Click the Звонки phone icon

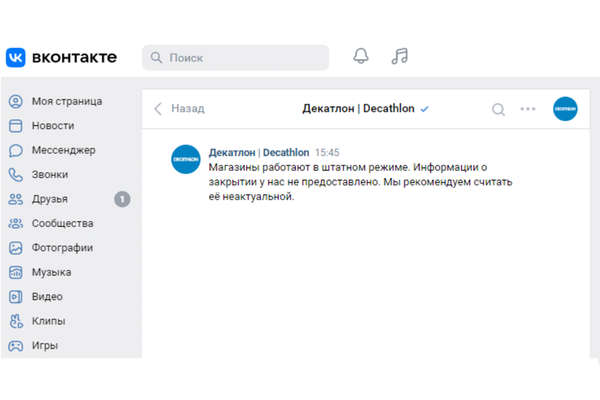pyautogui.click(x=16, y=175)
